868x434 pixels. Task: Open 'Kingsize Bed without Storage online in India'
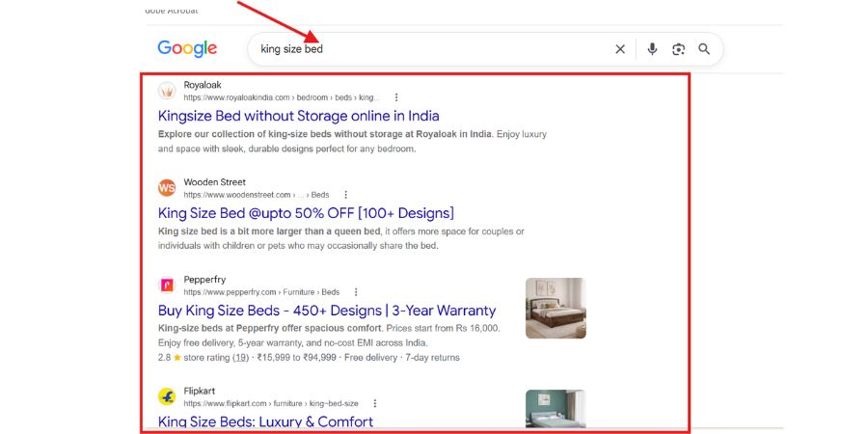[x=299, y=116]
